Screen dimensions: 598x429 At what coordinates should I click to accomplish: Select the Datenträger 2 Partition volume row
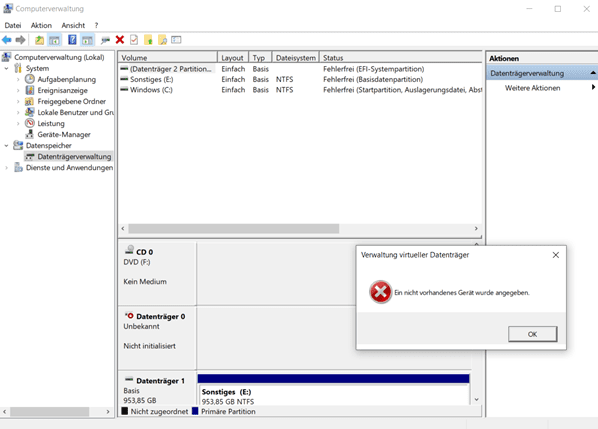coord(300,69)
